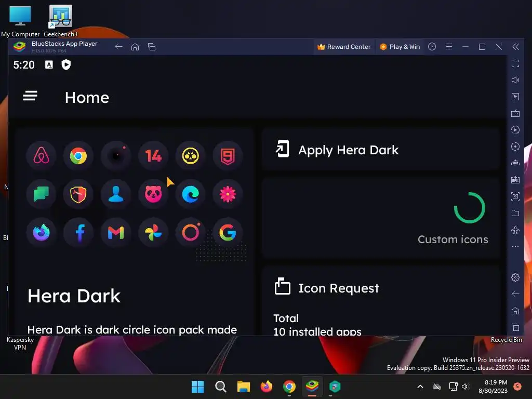Click the dark camera lens icon

pos(116,156)
